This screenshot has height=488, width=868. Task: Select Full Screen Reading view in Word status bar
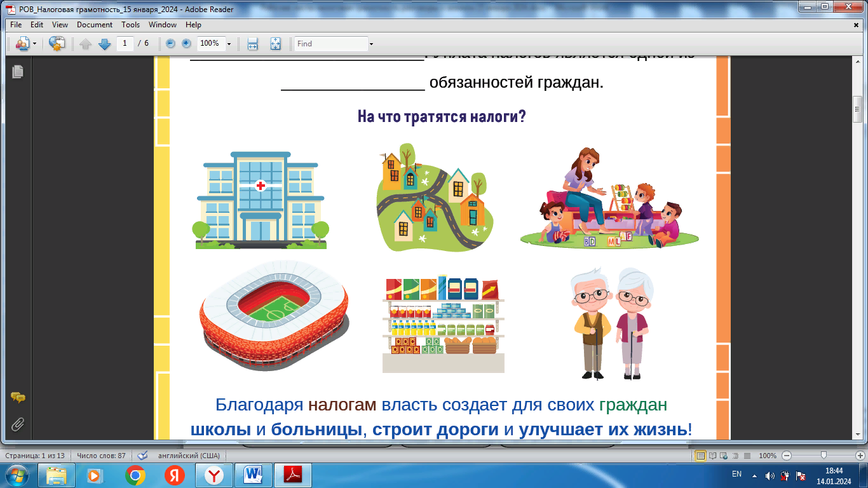(712, 456)
